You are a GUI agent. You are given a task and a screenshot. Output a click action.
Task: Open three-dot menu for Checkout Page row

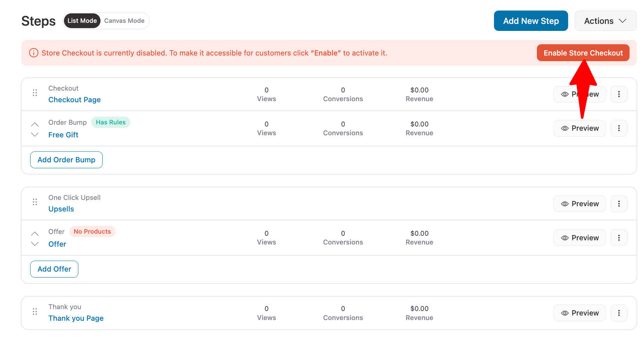pos(619,94)
